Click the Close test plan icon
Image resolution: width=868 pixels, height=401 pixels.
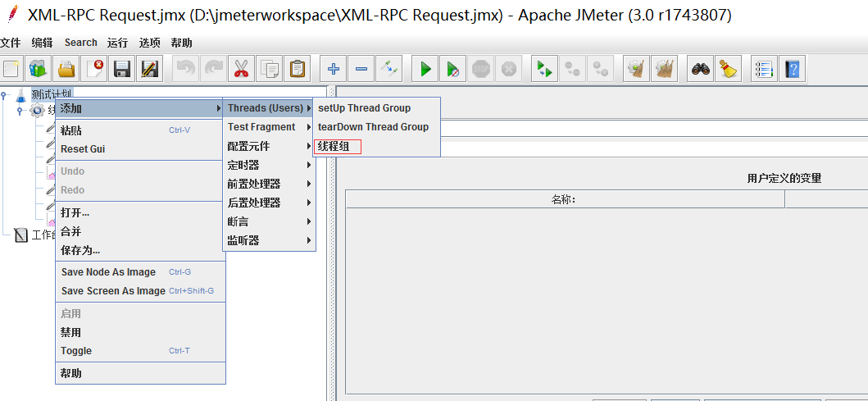click(94, 69)
